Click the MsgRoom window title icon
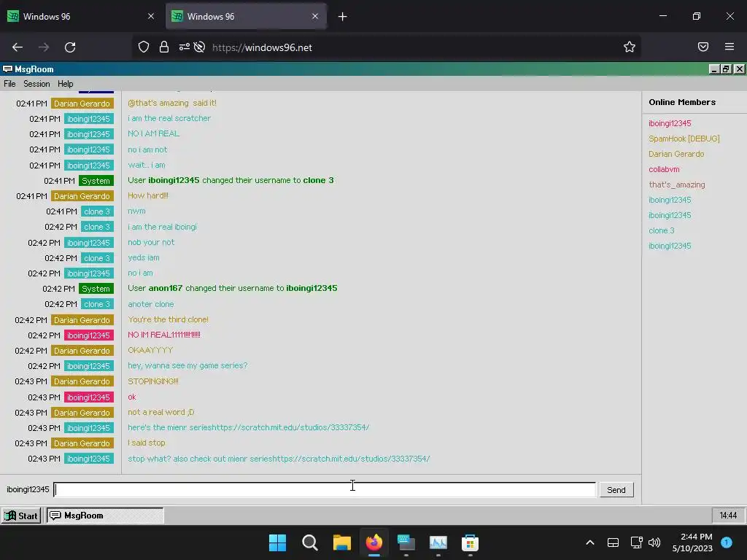The image size is (747, 560). [x=7, y=69]
